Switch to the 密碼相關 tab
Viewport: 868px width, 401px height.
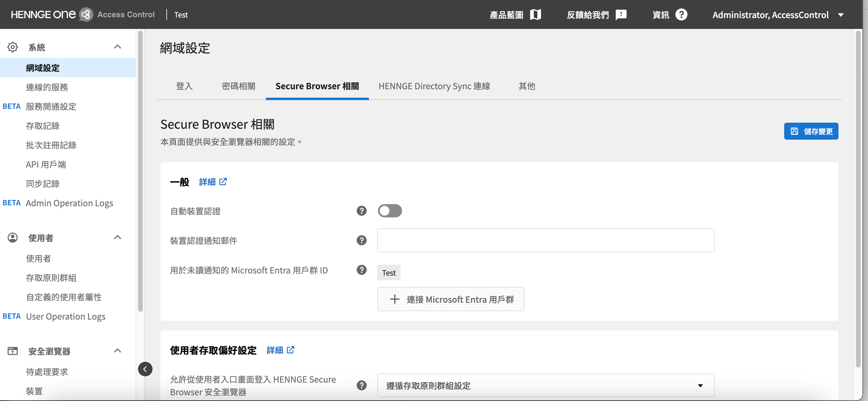click(238, 86)
